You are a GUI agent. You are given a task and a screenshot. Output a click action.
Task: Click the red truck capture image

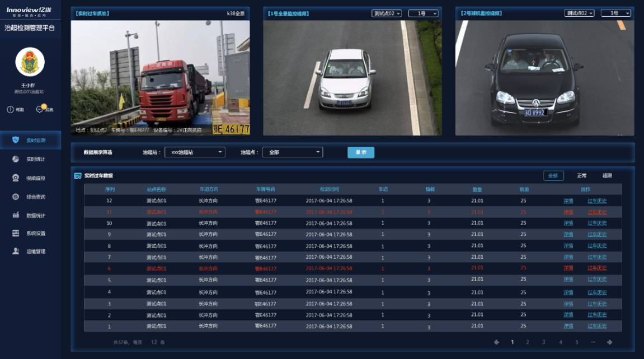160,78
